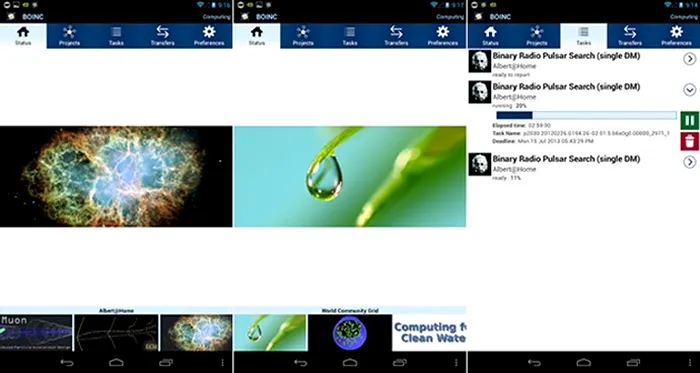The image size is (700, 373).
Task: Click 'World Community Grid' label above thumbnails
Action: point(350,311)
